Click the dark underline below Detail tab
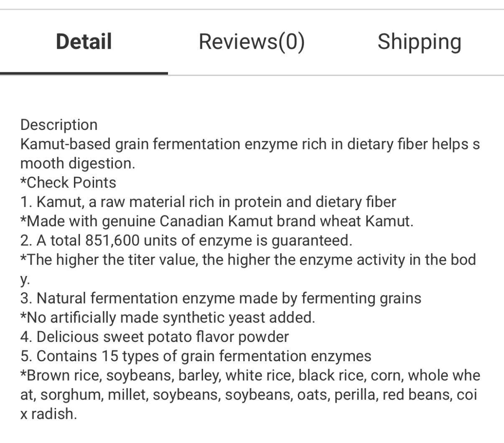 tap(84, 73)
